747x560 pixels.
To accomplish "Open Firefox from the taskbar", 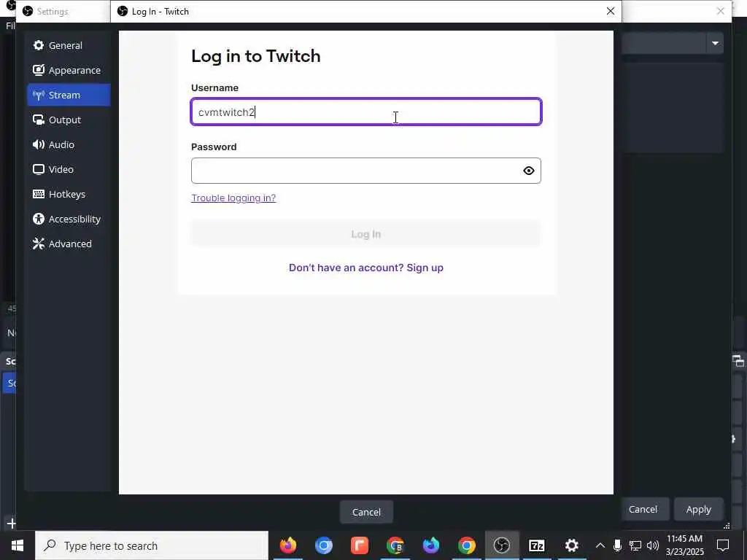I will pos(287,545).
